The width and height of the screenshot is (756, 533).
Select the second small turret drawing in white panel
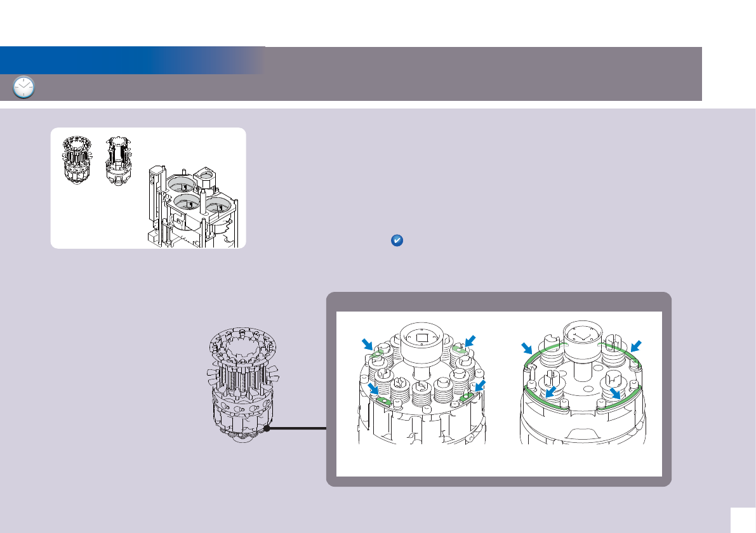(x=119, y=161)
